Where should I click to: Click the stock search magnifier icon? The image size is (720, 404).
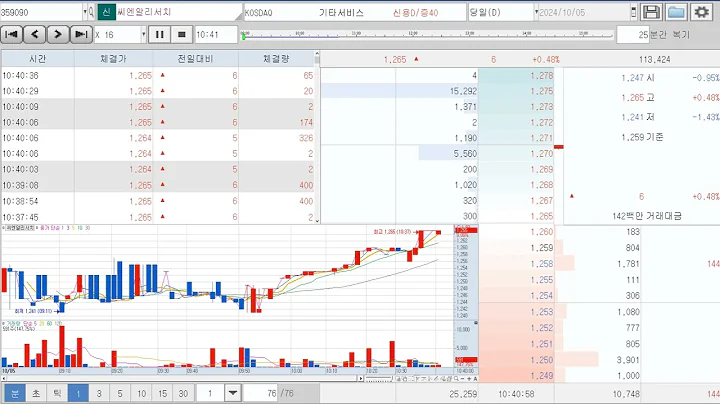click(91, 12)
